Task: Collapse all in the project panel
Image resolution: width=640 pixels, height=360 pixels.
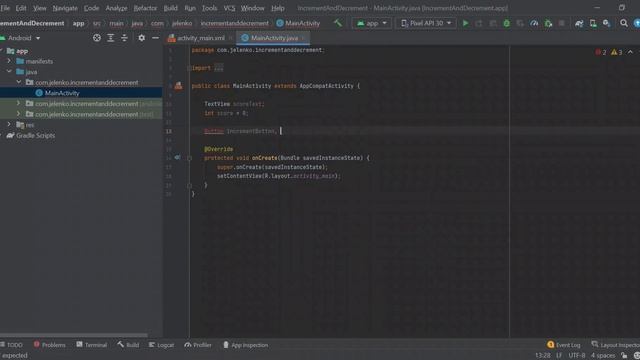Action: click(124, 38)
